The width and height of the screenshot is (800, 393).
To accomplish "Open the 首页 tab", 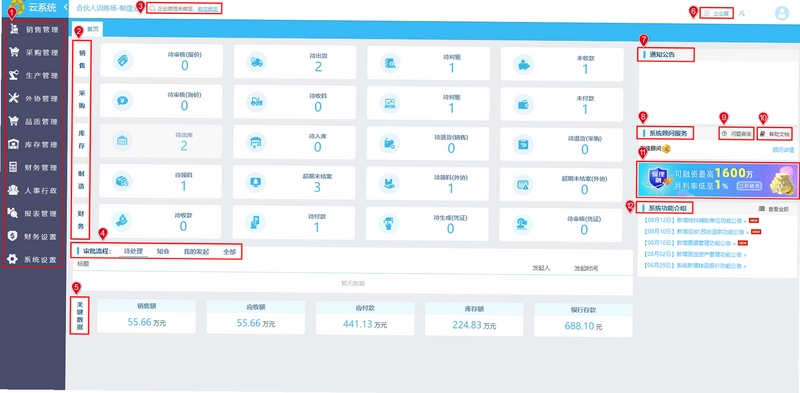I will (93, 29).
